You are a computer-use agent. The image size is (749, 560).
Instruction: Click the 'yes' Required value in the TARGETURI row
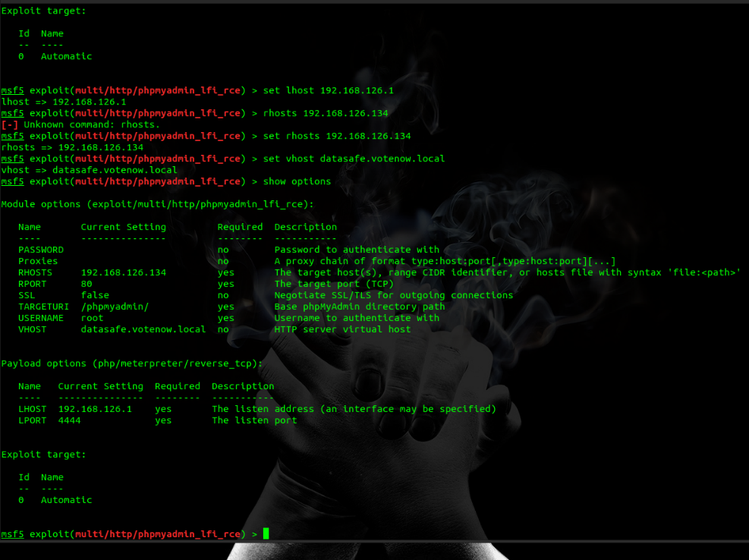(226, 307)
